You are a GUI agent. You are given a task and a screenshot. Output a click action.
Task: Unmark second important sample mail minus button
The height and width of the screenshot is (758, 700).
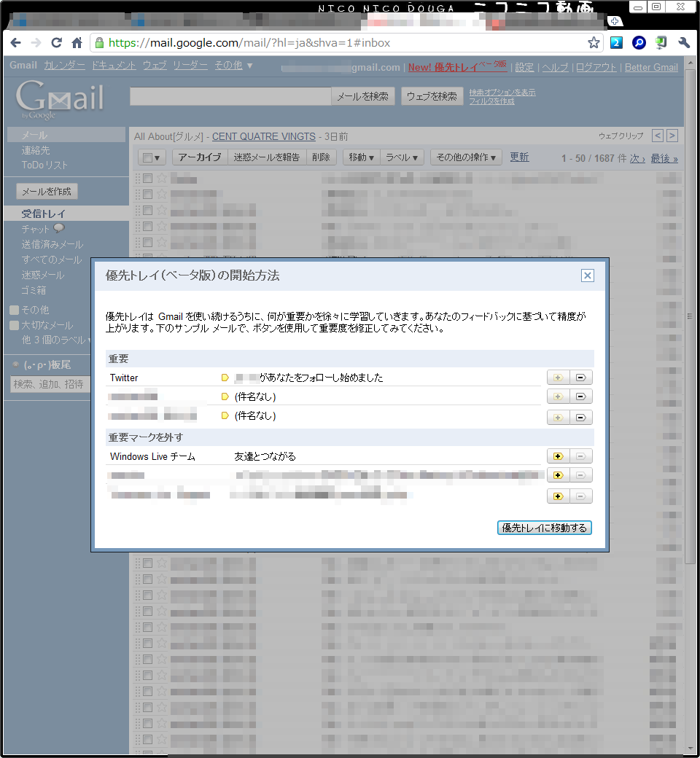[x=581, y=396]
